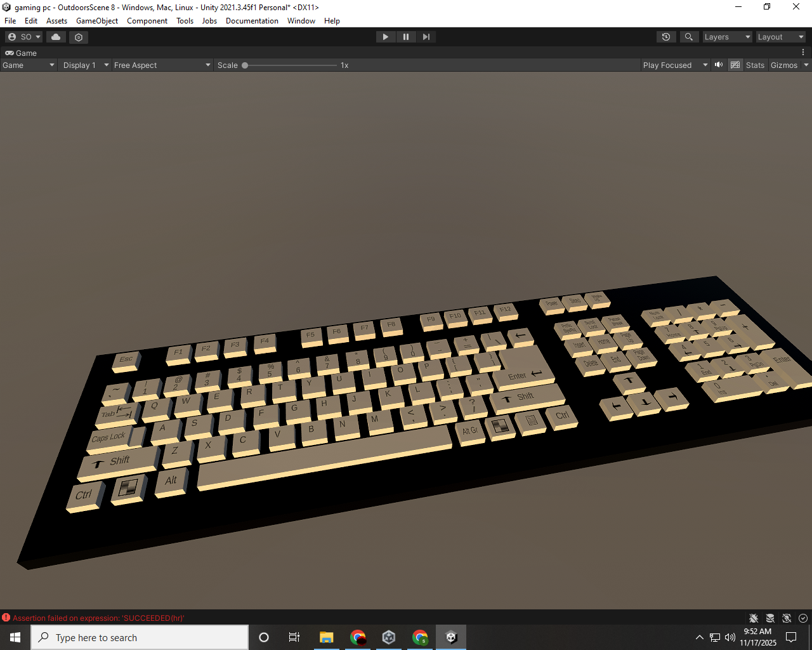
Task: Click the background tasks checkmark icon
Action: (803, 618)
